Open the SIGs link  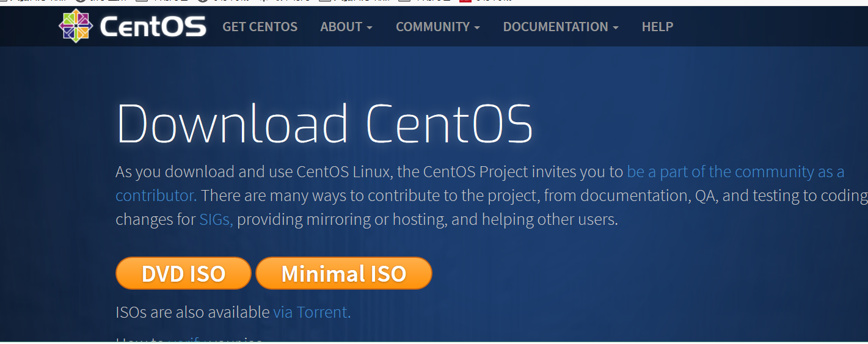click(216, 219)
